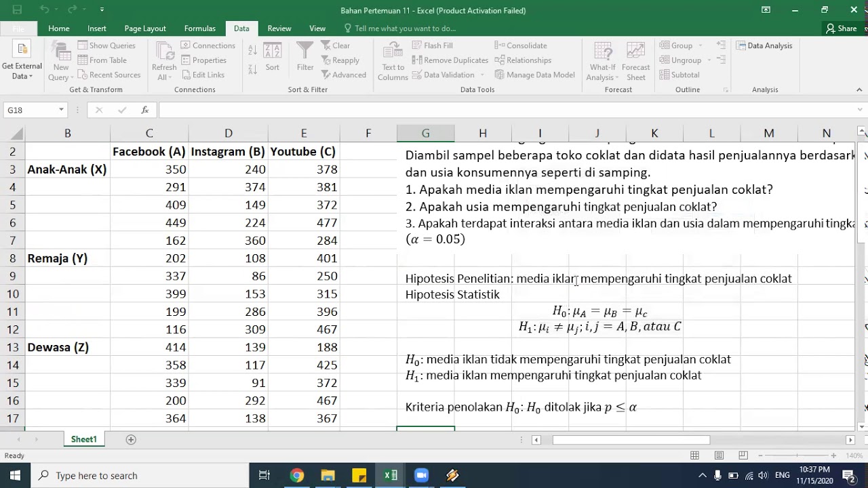Switch to Formulas tab

pos(200,28)
